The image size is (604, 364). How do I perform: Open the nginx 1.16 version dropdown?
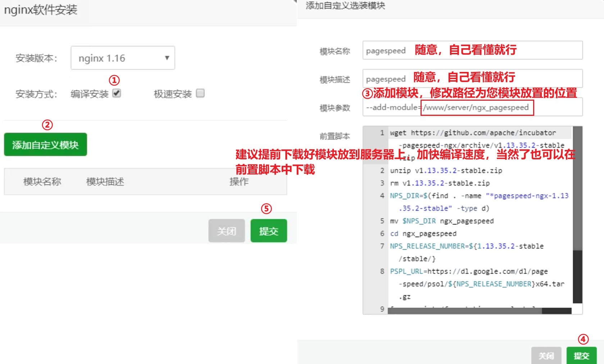click(x=123, y=58)
